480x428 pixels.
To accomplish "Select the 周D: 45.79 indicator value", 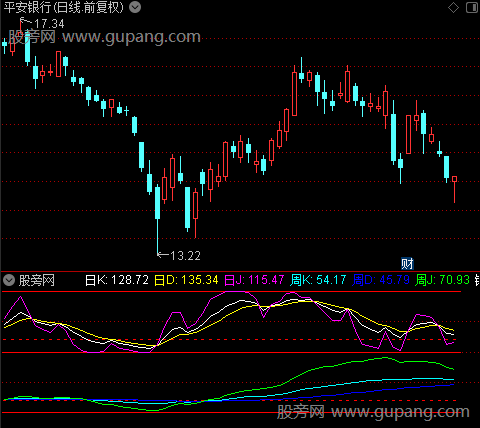I will (381, 280).
